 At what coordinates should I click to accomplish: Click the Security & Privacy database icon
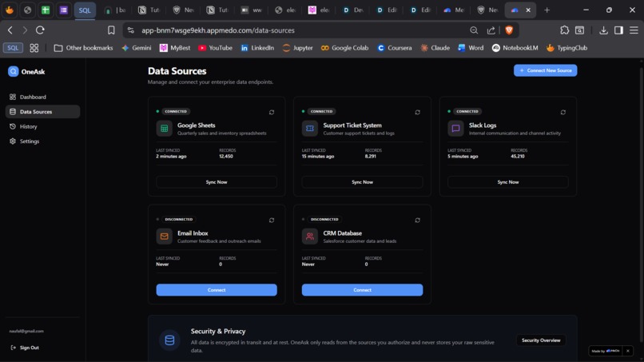point(169,340)
